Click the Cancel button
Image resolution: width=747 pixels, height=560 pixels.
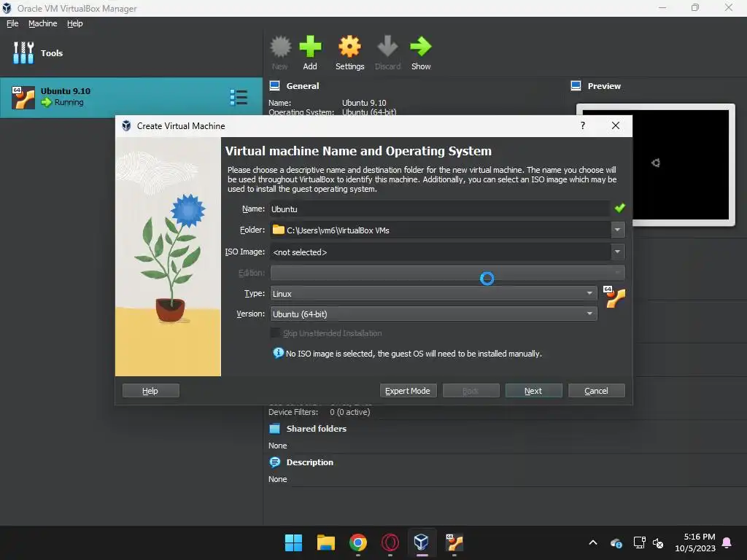coord(597,391)
